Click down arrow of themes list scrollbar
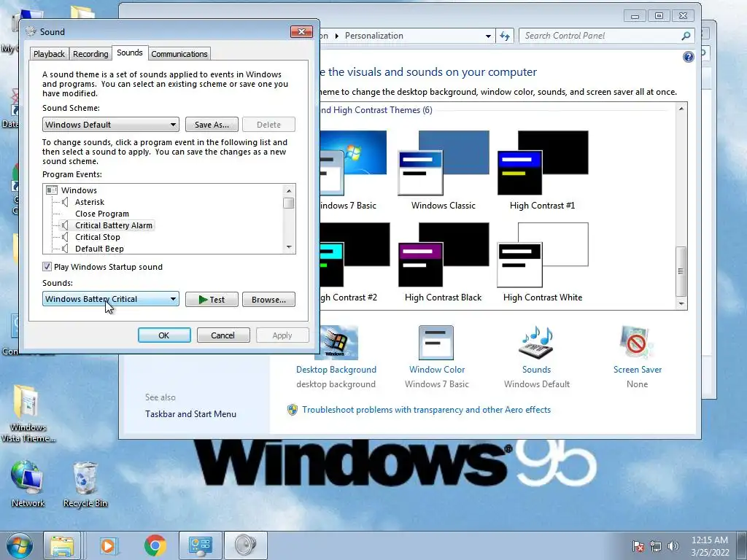 [681, 303]
